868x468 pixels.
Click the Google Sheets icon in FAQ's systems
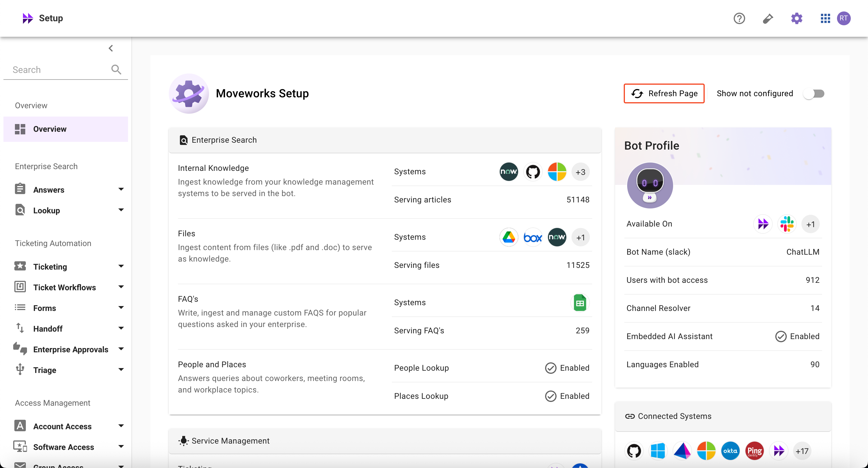[580, 303]
